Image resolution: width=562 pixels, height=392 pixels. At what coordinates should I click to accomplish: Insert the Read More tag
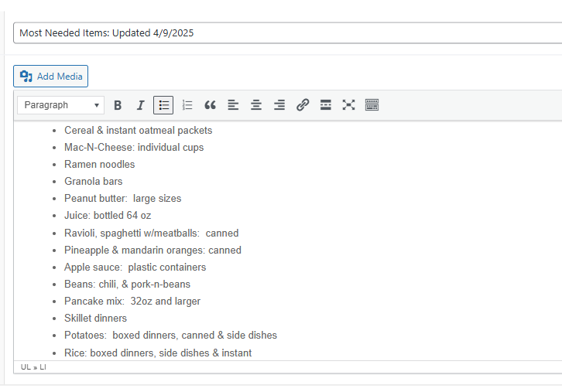pyautogui.click(x=326, y=105)
